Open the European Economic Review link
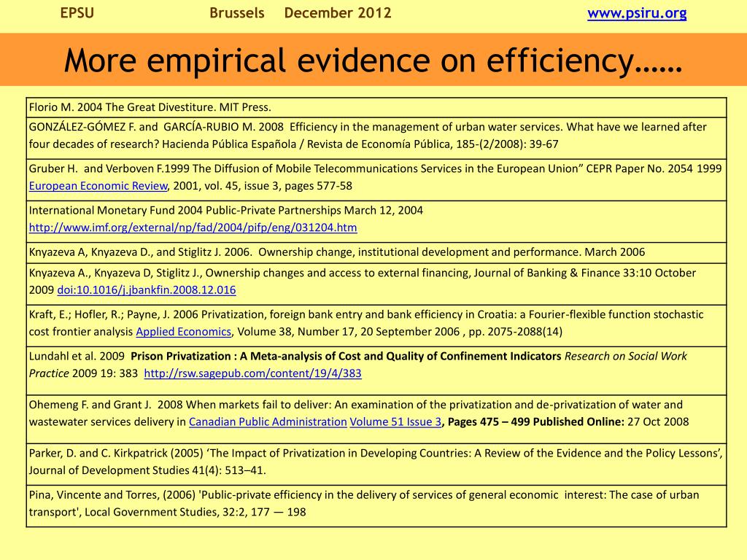 [x=98, y=186]
